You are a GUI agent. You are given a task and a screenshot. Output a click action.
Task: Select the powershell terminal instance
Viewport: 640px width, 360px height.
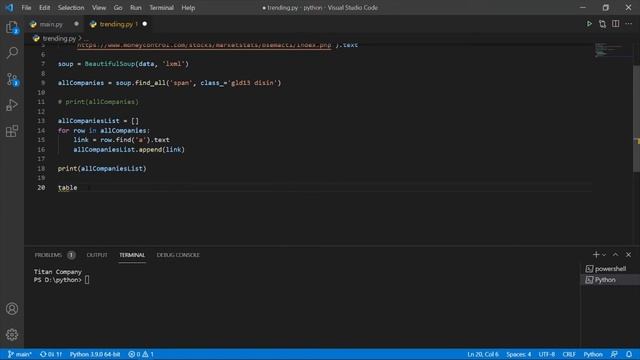[610, 269]
